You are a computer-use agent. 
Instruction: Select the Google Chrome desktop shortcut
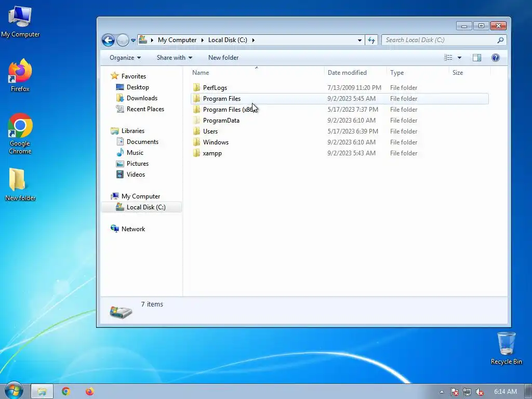click(20, 134)
